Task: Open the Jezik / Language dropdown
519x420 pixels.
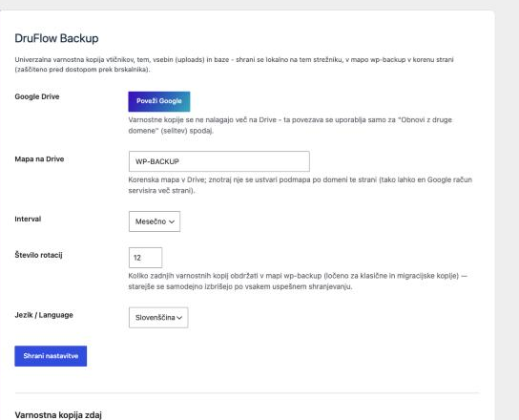Action: [x=158, y=317]
